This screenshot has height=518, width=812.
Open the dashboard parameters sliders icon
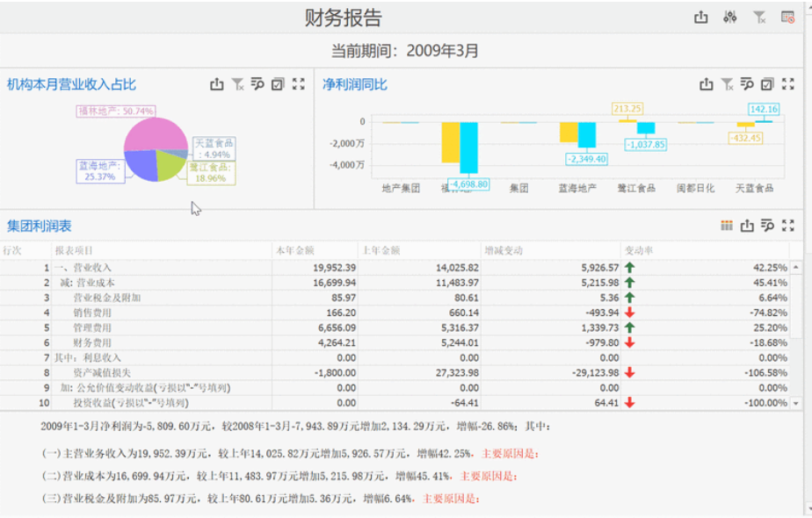(730, 17)
